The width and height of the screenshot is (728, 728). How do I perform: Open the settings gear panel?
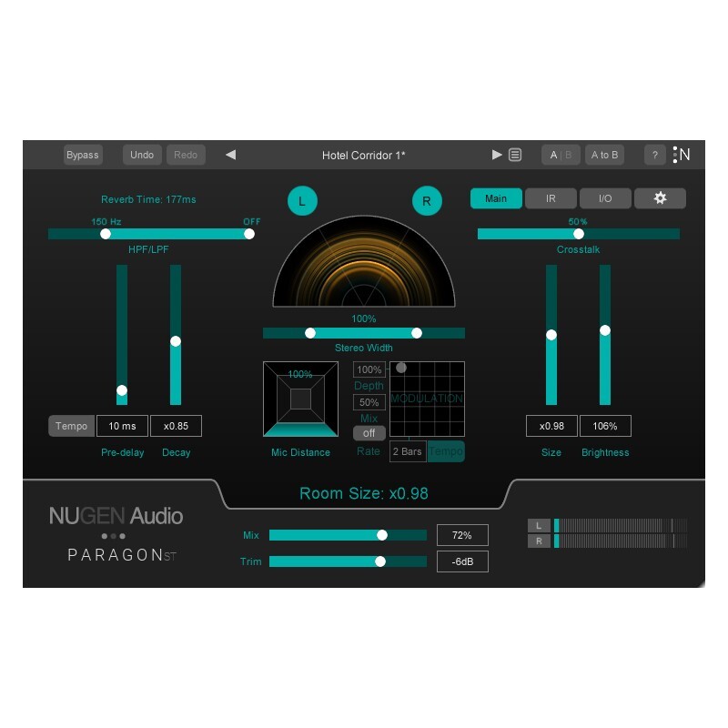tap(660, 197)
